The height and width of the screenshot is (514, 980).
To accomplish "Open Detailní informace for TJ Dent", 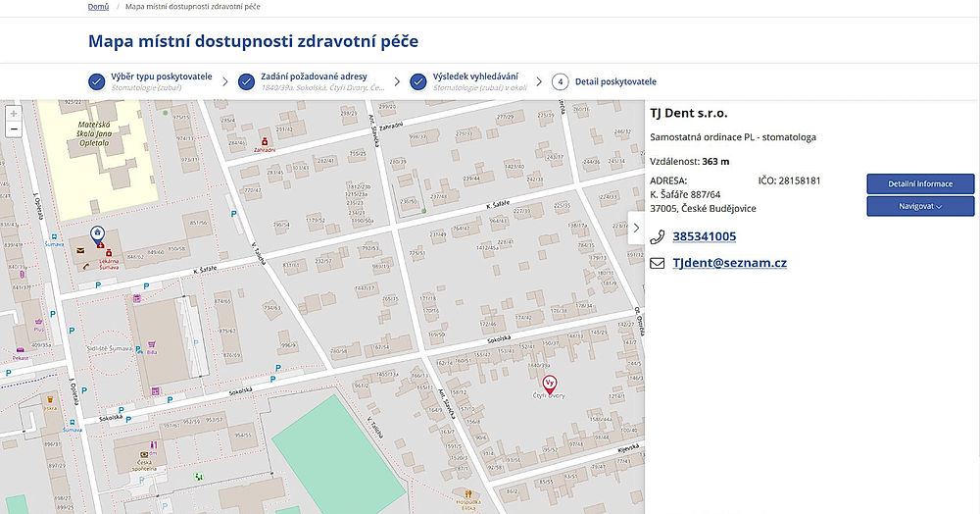I will click(x=919, y=183).
